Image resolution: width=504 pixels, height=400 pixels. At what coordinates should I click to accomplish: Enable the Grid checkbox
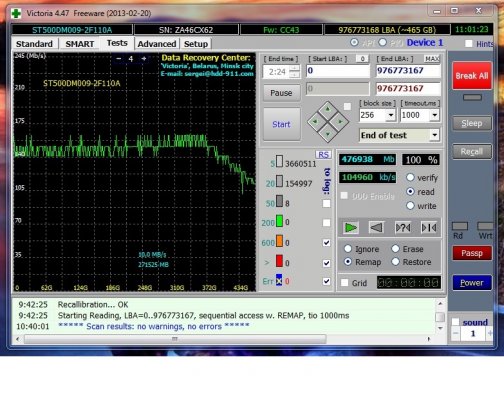pos(344,283)
